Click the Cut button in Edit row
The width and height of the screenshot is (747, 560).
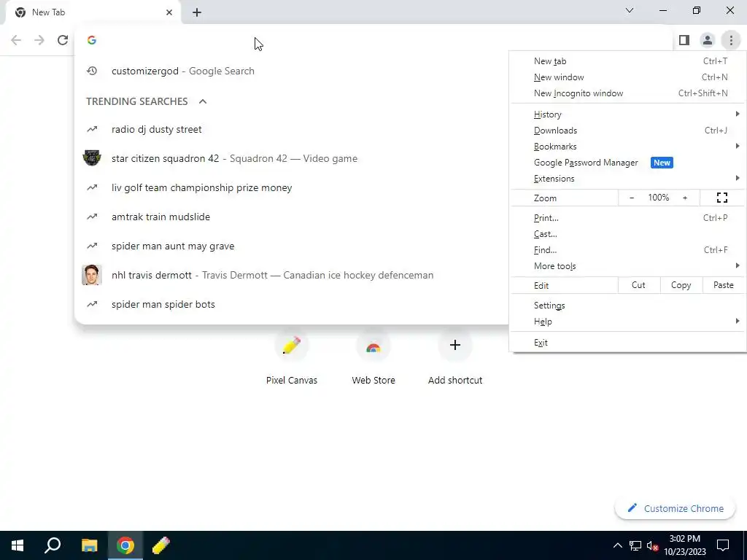(x=638, y=285)
